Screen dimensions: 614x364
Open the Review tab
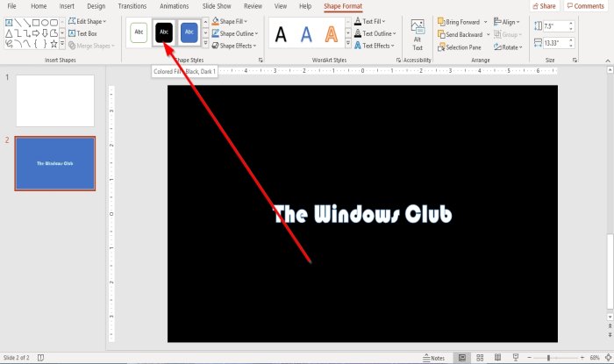[x=253, y=6]
